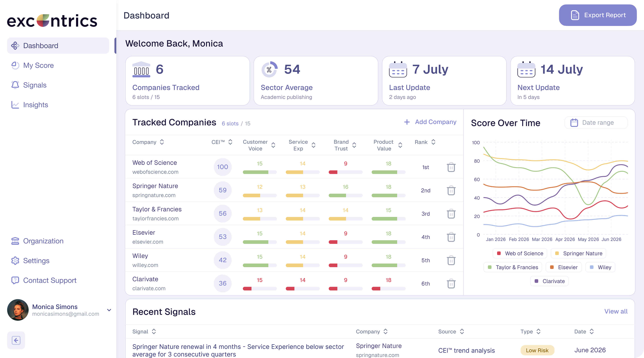Sort the table by CEI™ column arrows
The width and height of the screenshot is (644, 358).
230,142
